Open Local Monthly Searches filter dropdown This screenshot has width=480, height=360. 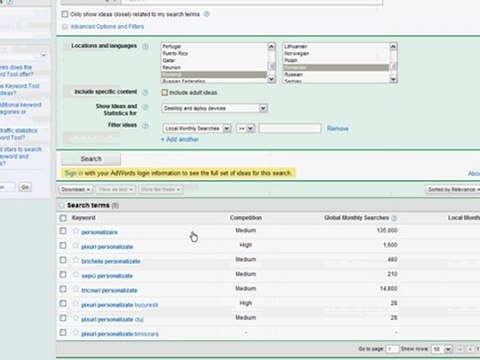197,128
